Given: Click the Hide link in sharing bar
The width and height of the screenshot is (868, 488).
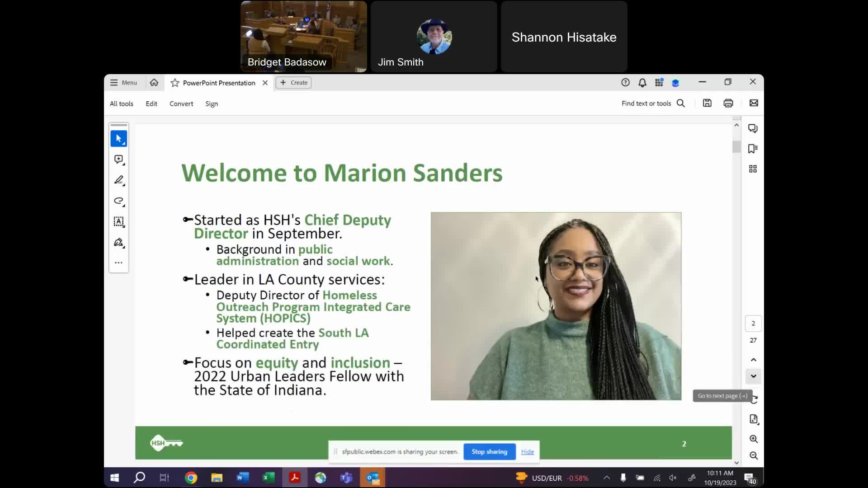Looking at the screenshot, I should 527,451.
